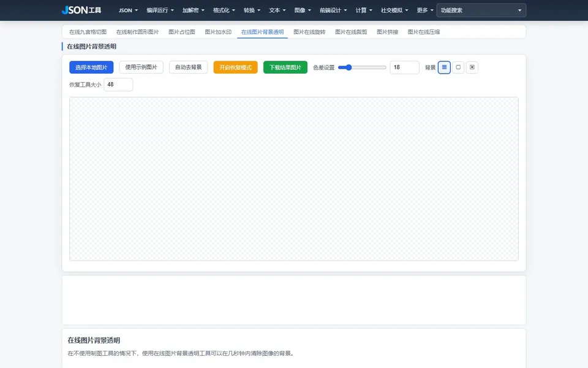Open the 更多 dropdown menu
This screenshot has width=588, height=368.
coord(425,10)
